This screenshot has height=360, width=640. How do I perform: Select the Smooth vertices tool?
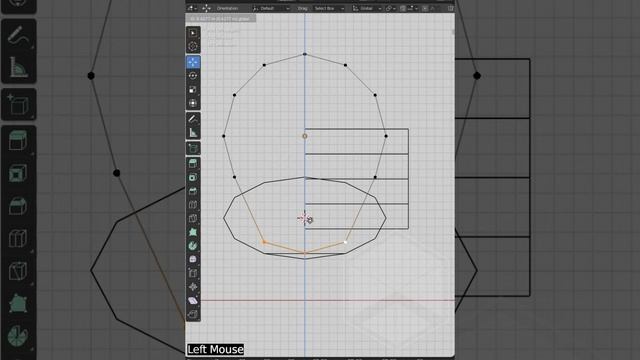[193, 260]
